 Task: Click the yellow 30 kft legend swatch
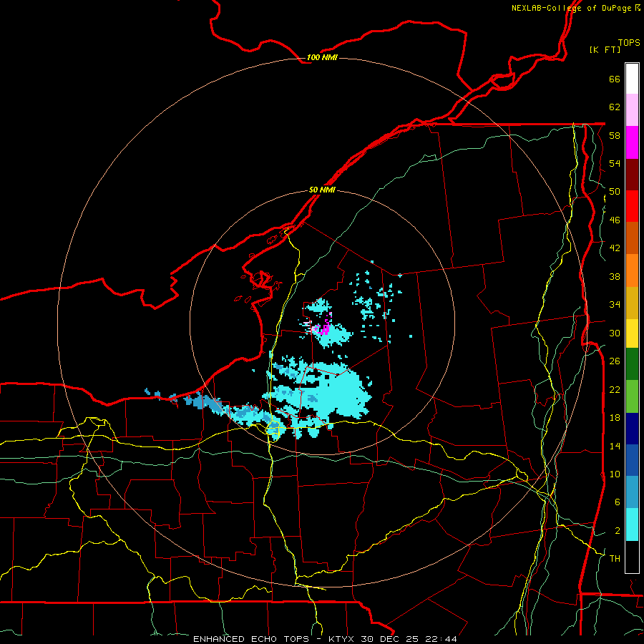coord(632,333)
